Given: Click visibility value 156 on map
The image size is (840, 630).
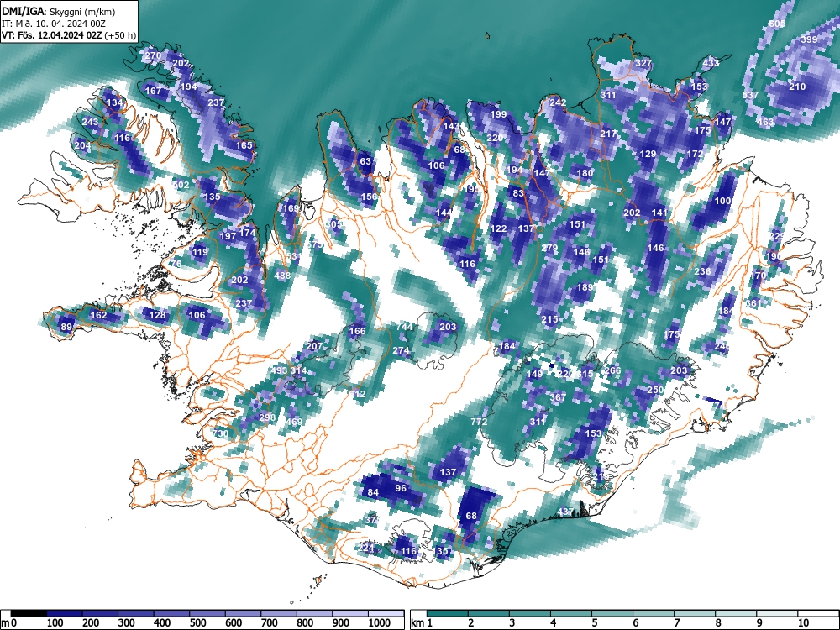Looking at the screenshot, I should (369, 197).
